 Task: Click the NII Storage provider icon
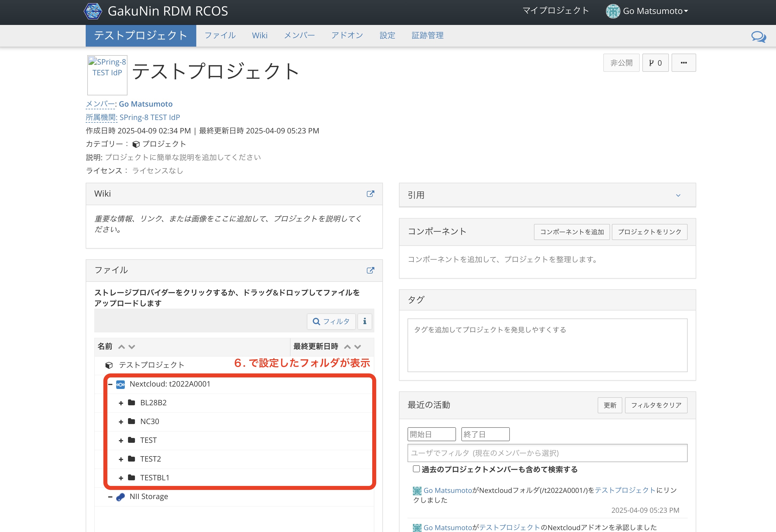[120, 497]
